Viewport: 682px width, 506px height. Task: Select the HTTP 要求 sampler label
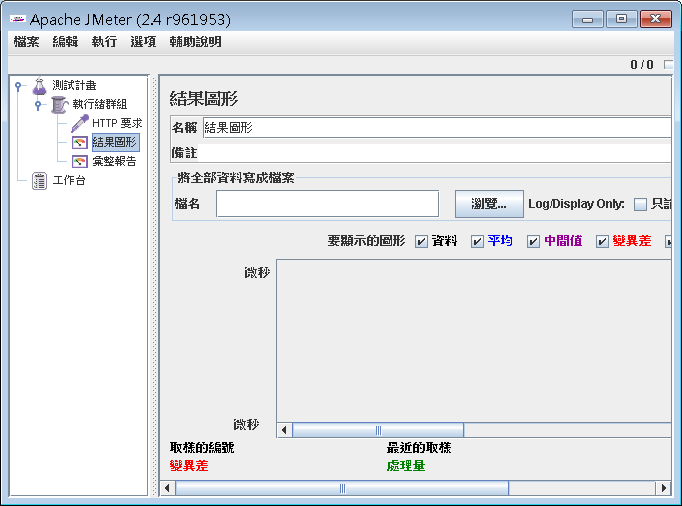(x=117, y=124)
